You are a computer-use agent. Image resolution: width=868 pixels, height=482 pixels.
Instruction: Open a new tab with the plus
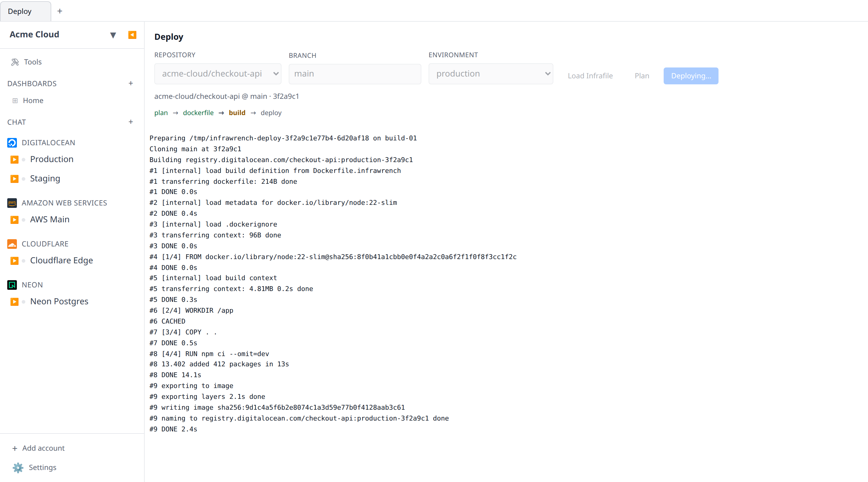[60, 11]
